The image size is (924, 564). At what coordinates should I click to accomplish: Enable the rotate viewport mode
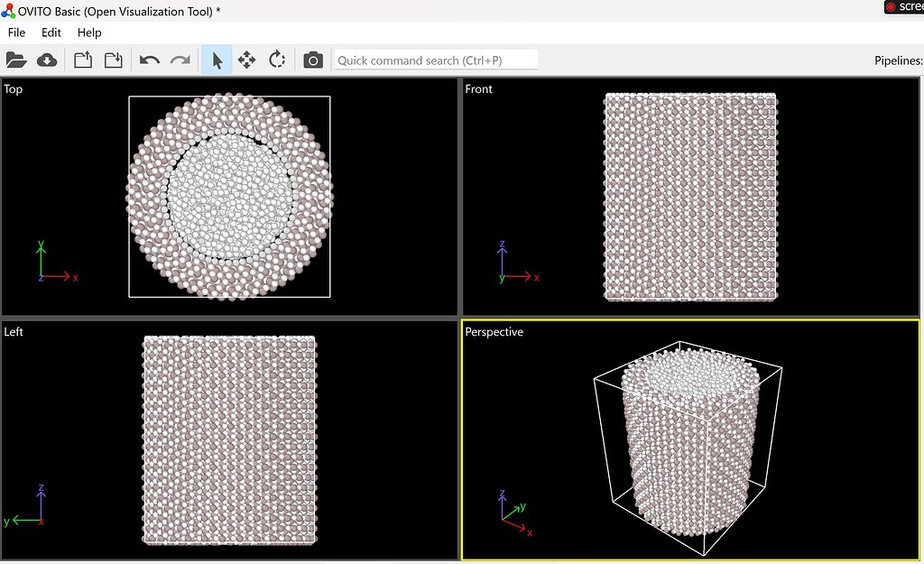pyautogui.click(x=277, y=59)
